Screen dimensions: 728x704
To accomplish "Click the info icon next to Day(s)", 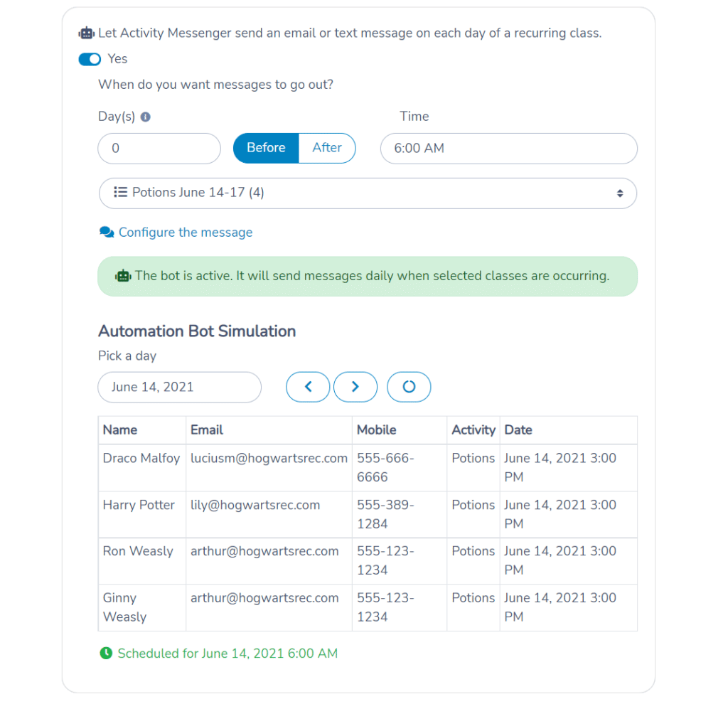I will pos(146,117).
